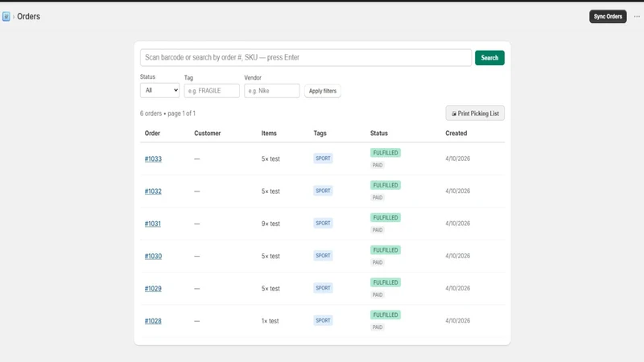Image resolution: width=644 pixels, height=362 pixels.
Task: Click the Orders page title
Action: 28,16
